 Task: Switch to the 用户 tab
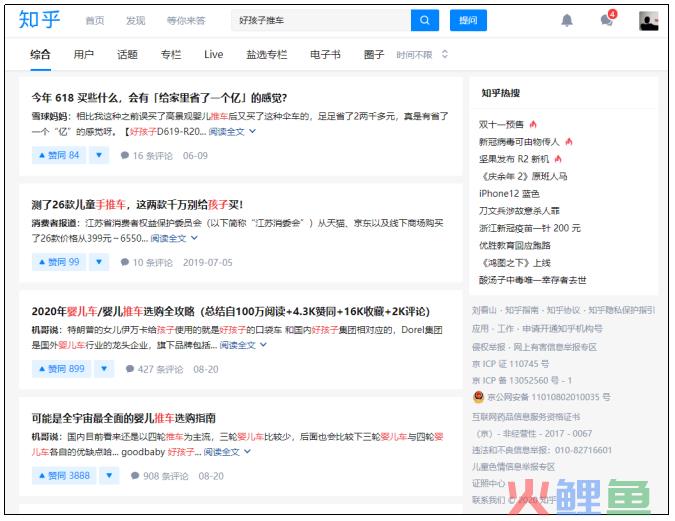coord(84,55)
